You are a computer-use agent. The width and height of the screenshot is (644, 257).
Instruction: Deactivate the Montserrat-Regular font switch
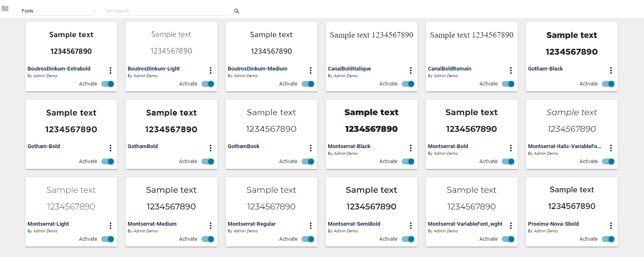308,239
